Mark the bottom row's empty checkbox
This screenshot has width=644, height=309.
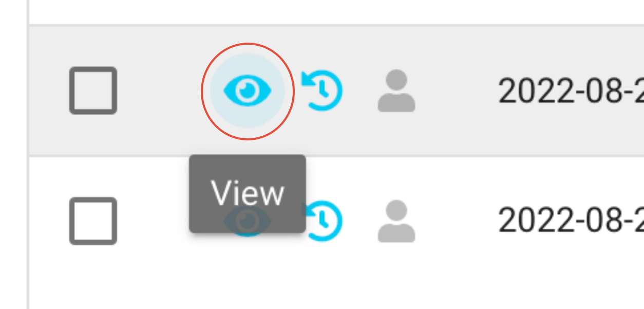(93, 221)
